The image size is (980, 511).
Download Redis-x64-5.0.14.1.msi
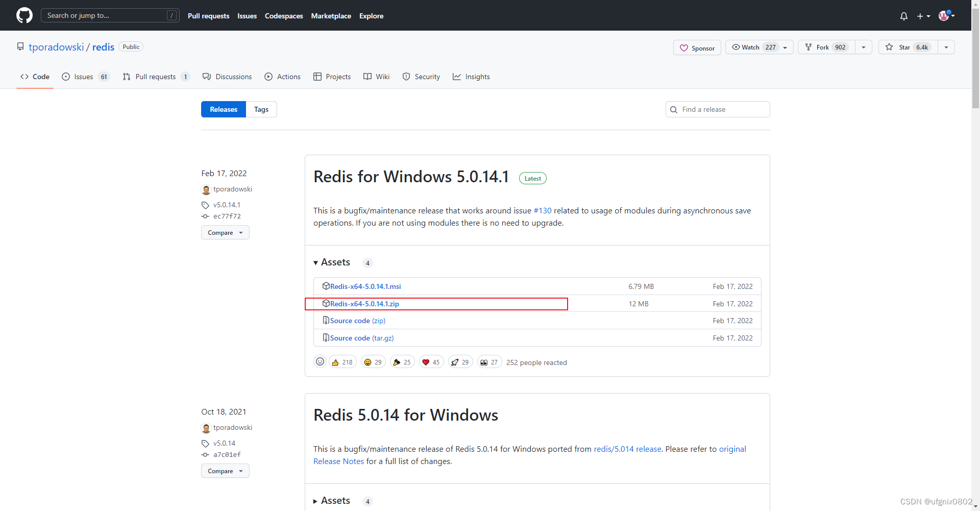(365, 286)
